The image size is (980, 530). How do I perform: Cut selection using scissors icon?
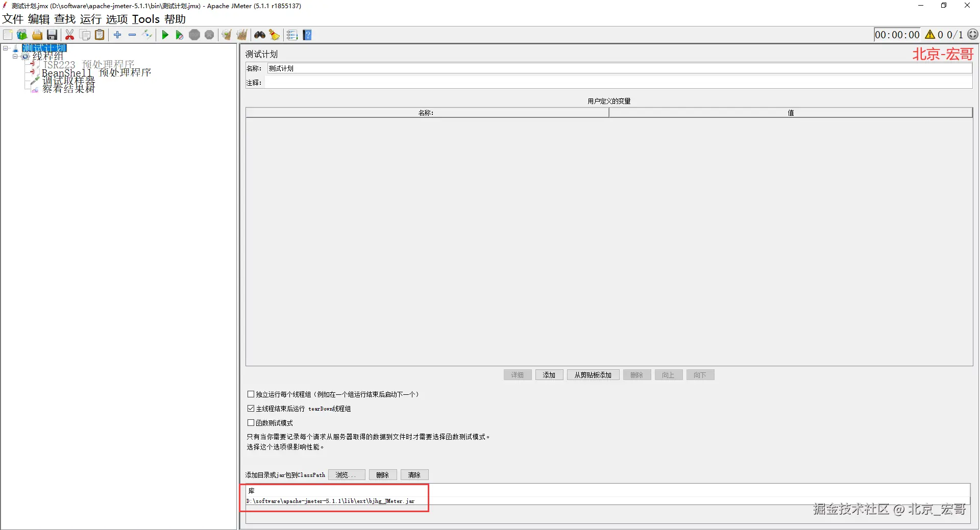click(70, 35)
